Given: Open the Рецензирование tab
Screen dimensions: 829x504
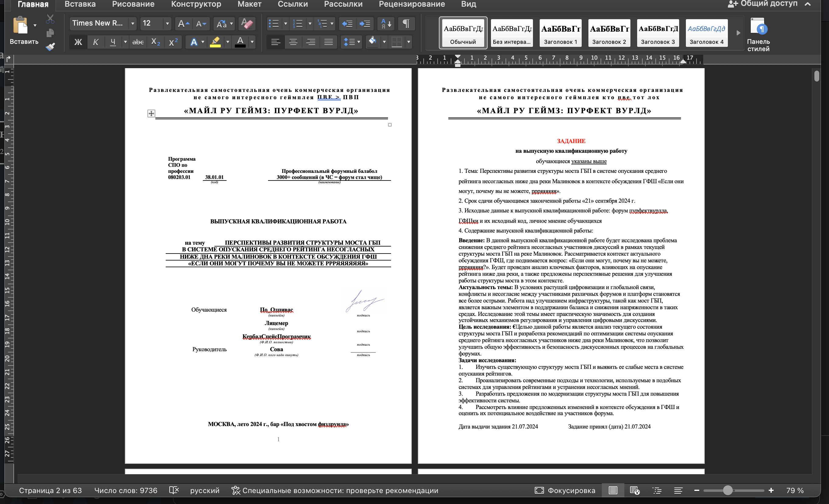Looking at the screenshot, I should [x=411, y=4].
